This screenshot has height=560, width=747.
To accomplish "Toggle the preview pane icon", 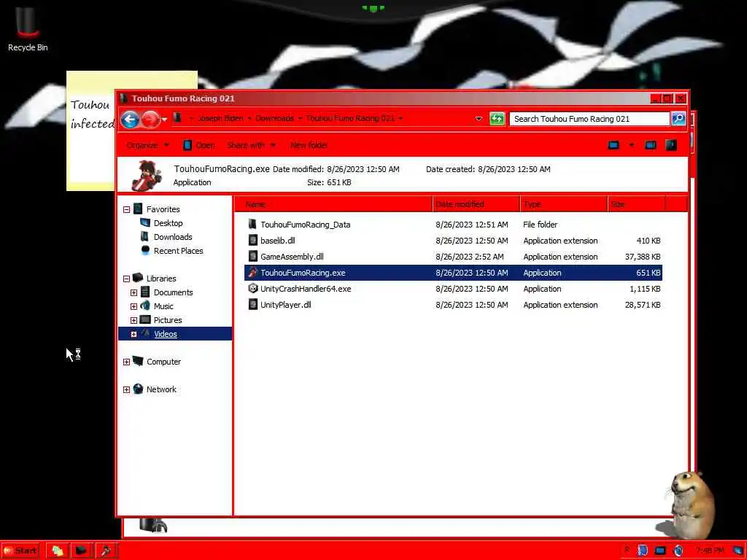I will (650, 145).
